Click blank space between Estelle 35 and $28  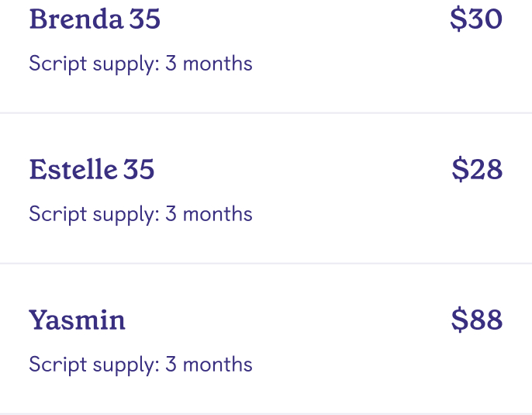click(302, 170)
